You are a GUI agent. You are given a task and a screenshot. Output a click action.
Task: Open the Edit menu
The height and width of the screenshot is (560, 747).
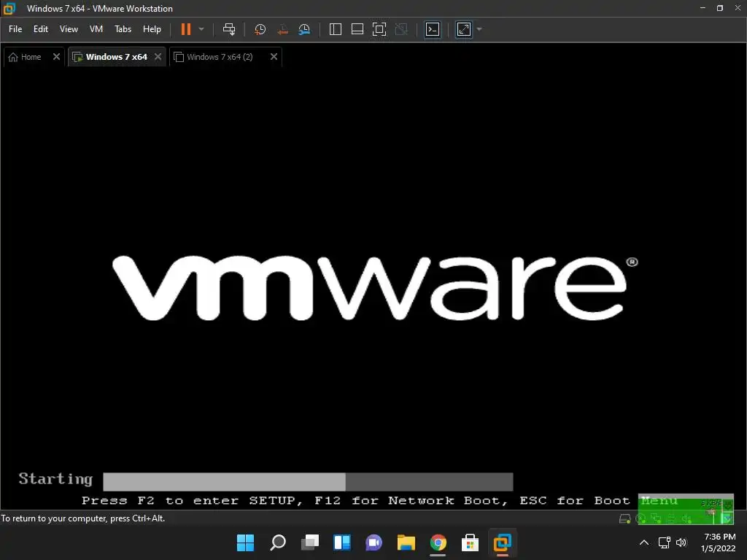coord(41,29)
